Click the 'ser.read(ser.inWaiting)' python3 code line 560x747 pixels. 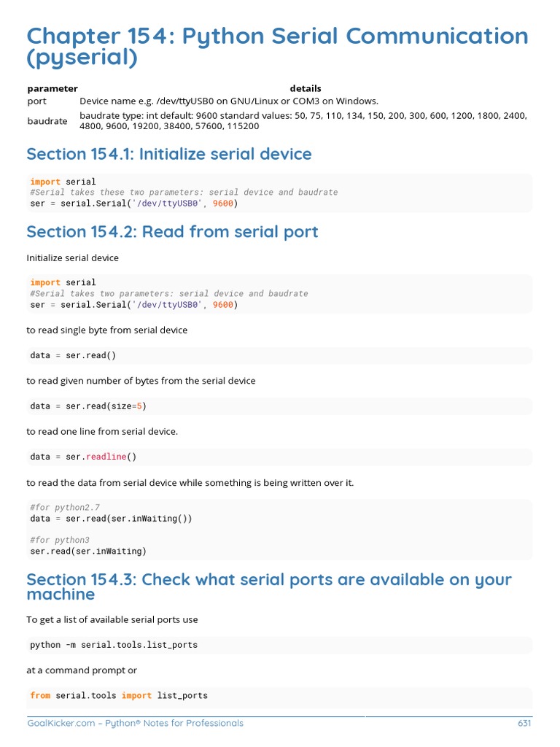click(88, 551)
